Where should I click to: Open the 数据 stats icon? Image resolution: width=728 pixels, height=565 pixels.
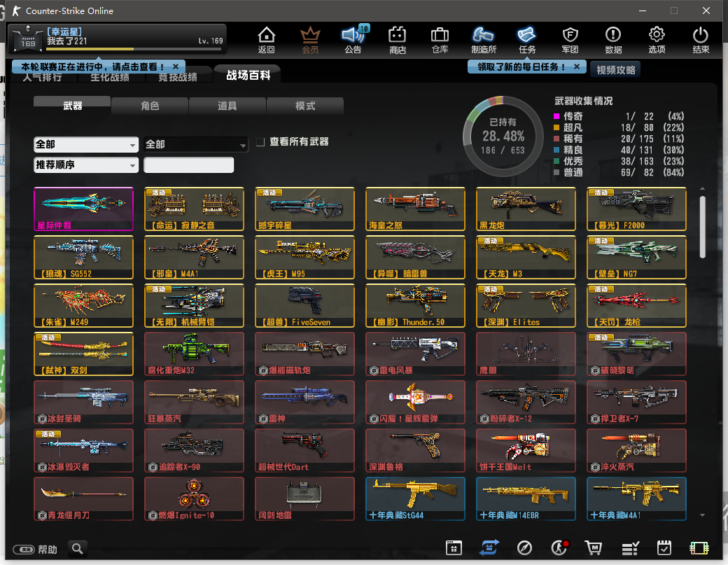point(613,40)
